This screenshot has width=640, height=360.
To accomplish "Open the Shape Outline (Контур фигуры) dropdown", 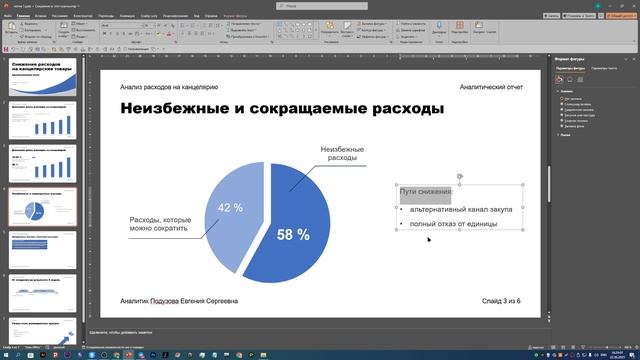I will click(x=371, y=30).
